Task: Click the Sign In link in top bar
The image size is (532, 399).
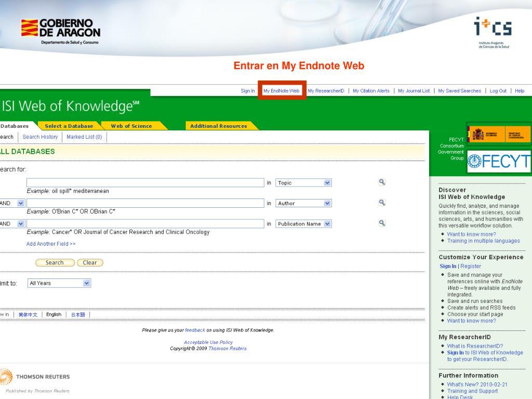Action: [248, 90]
